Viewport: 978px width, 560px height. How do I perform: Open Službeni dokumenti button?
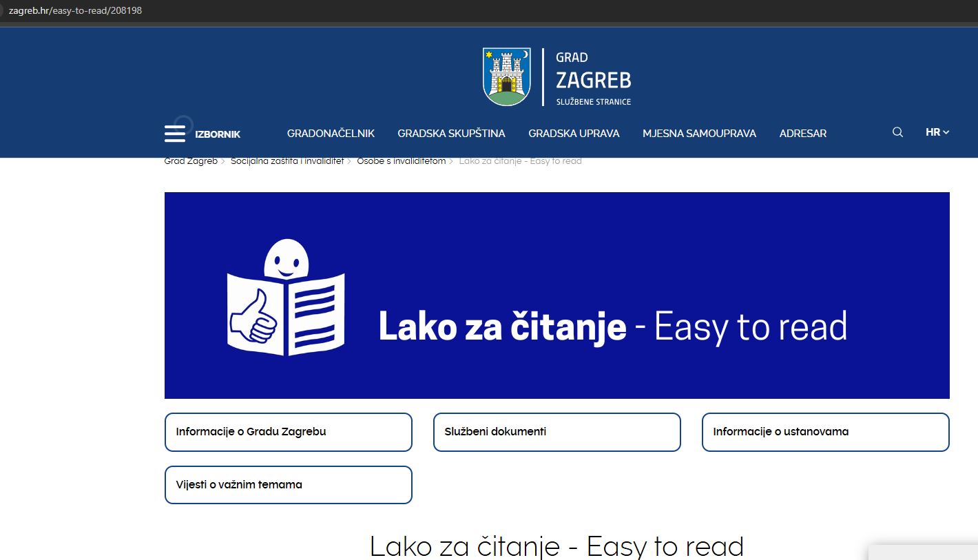556,432
